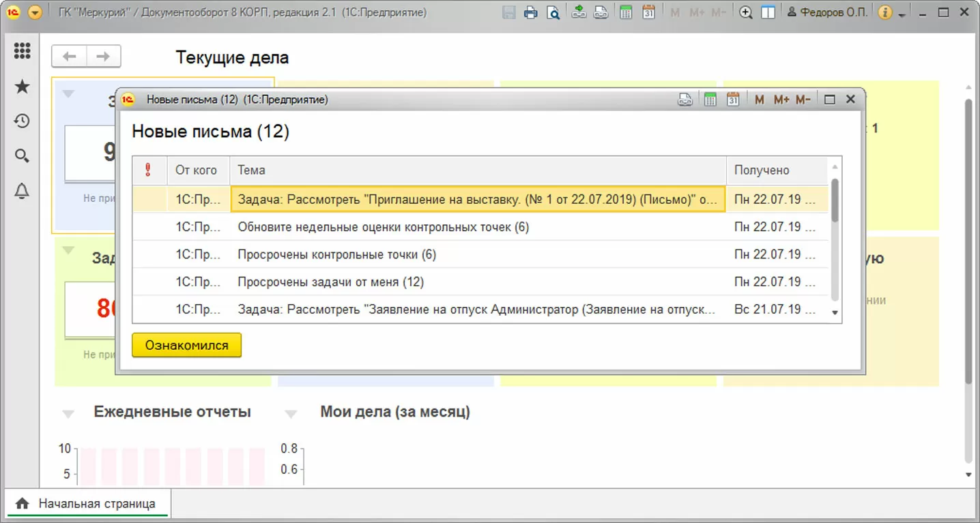Open History clock icon in the sidebar
Image resolution: width=980 pixels, height=523 pixels.
point(22,121)
